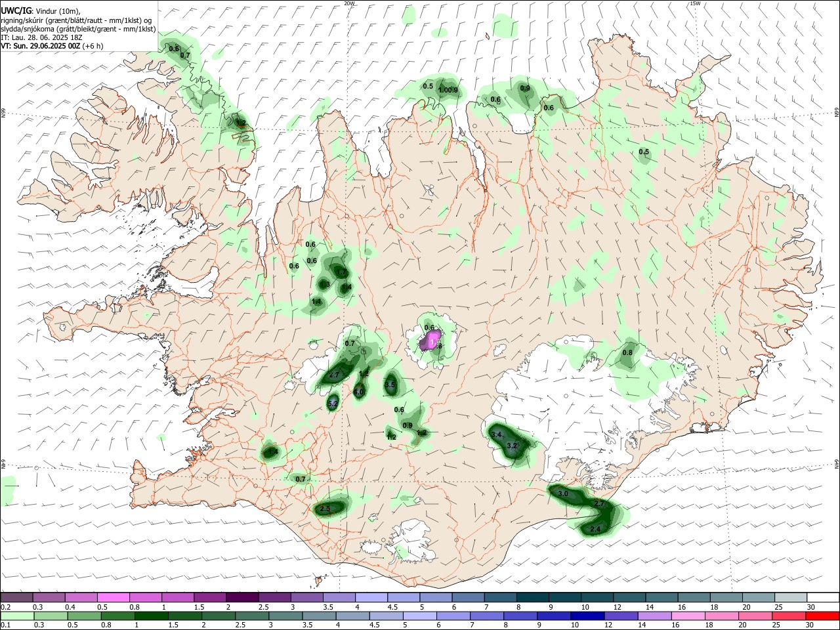Click the 1.2 value in the Westfjords
The width and height of the screenshot is (840, 630).
pyautogui.click(x=241, y=123)
